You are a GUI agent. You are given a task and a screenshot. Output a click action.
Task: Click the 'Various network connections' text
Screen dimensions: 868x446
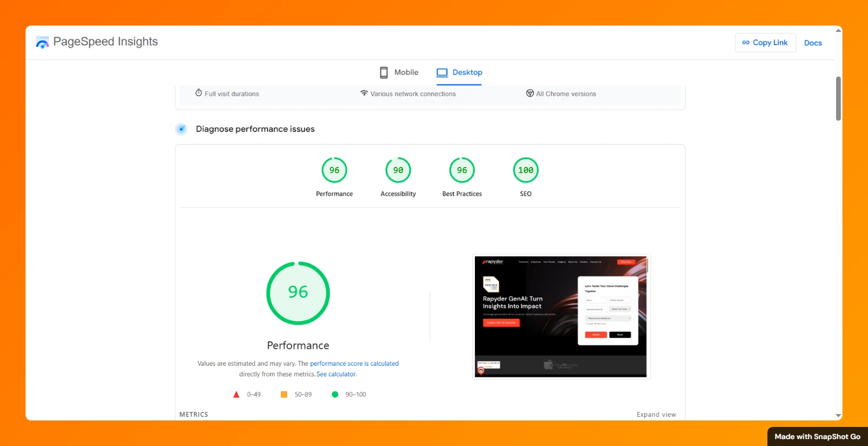click(413, 94)
